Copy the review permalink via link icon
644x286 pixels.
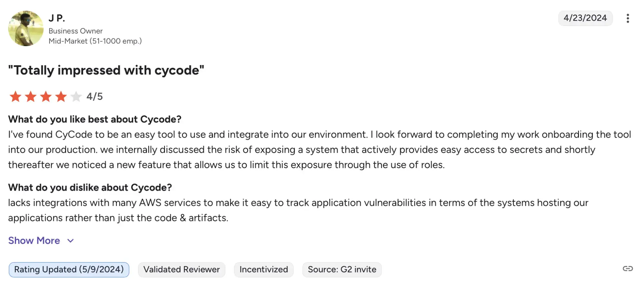click(x=628, y=269)
